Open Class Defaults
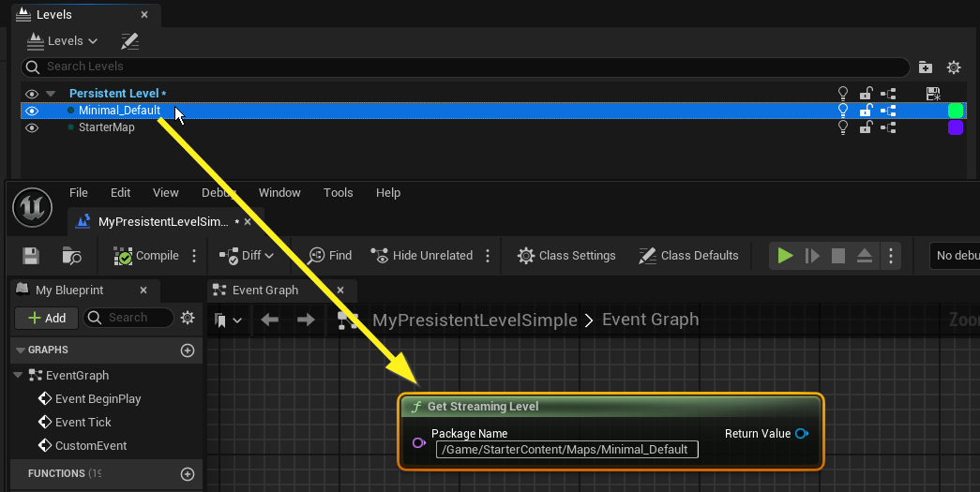 click(688, 256)
